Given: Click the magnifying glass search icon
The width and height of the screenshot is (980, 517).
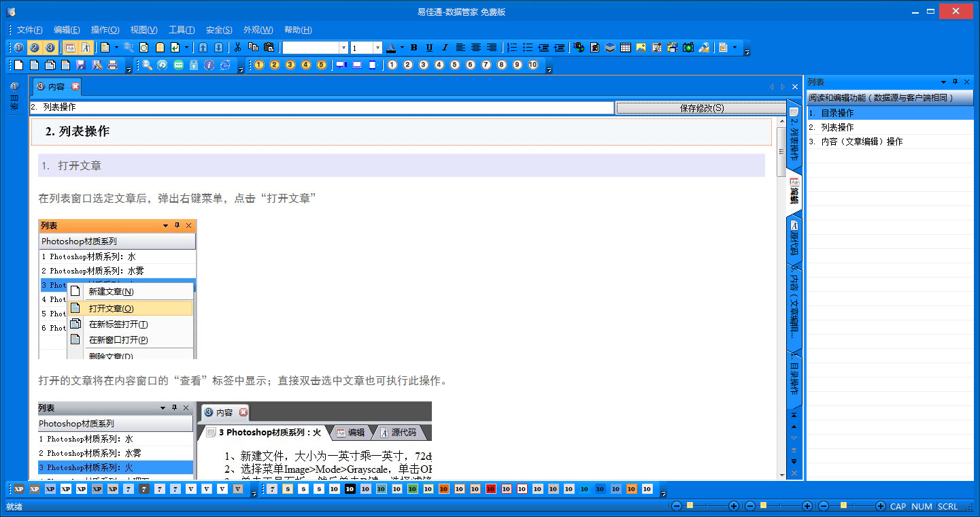Looking at the screenshot, I should pos(147,65).
